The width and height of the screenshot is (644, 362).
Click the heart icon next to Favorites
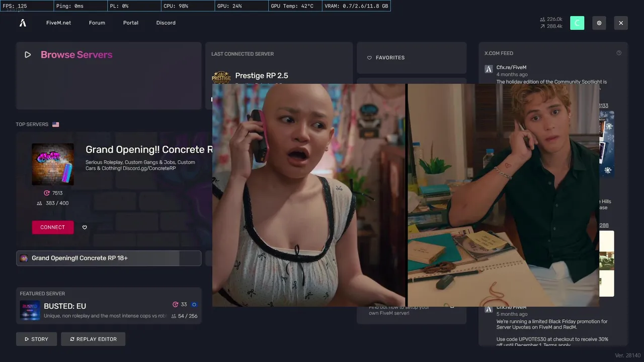click(x=369, y=58)
